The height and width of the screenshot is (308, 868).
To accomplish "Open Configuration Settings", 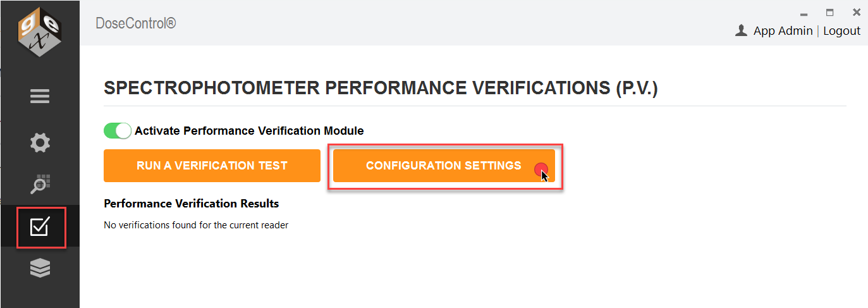I will point(444,166).
